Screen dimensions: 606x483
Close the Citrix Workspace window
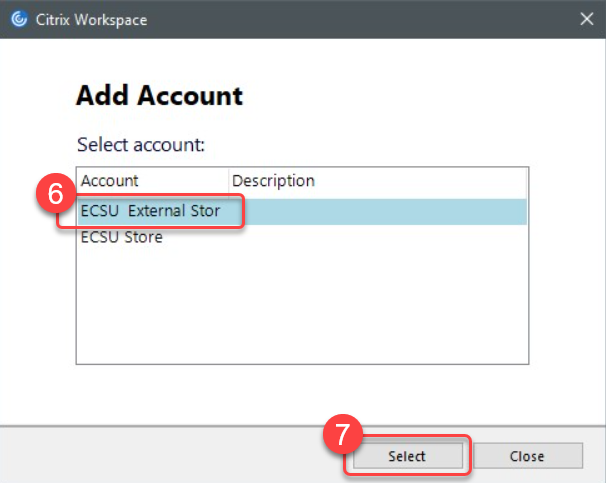[x=586, y=19]
